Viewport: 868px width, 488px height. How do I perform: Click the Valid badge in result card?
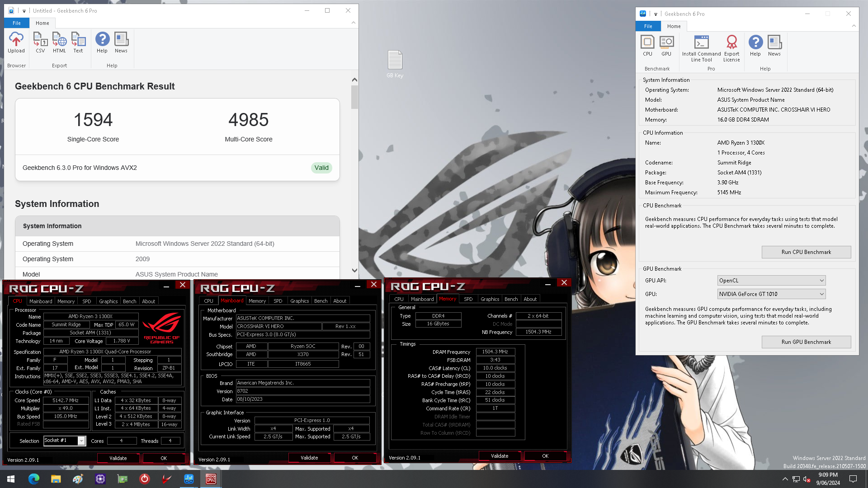click(321, 168)
